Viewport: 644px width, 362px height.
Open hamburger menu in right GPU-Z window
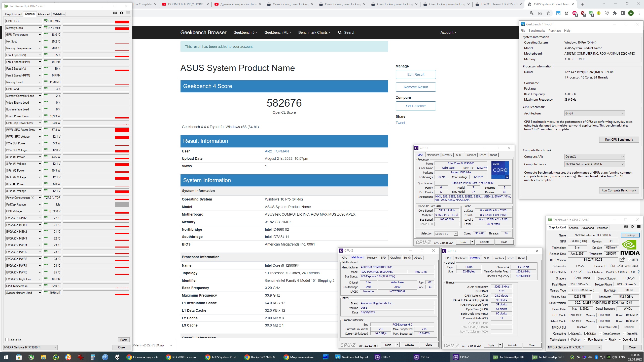[x=639, y=227]
